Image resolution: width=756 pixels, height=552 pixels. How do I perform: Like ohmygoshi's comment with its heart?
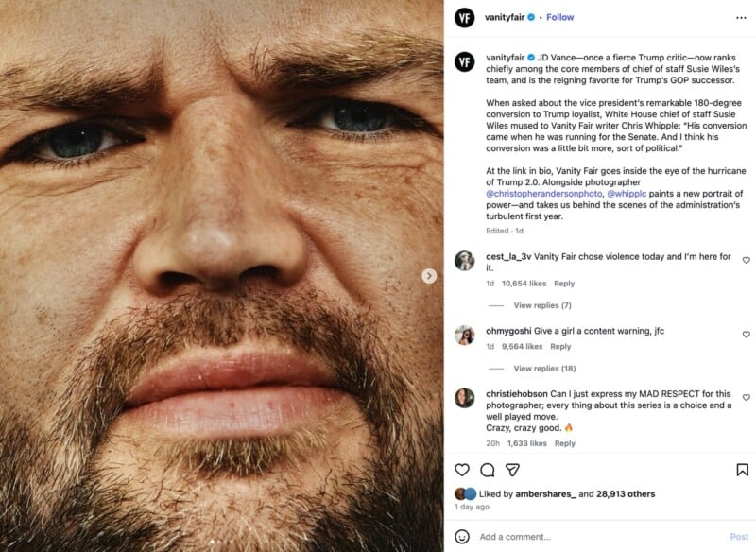click(746, 332)
